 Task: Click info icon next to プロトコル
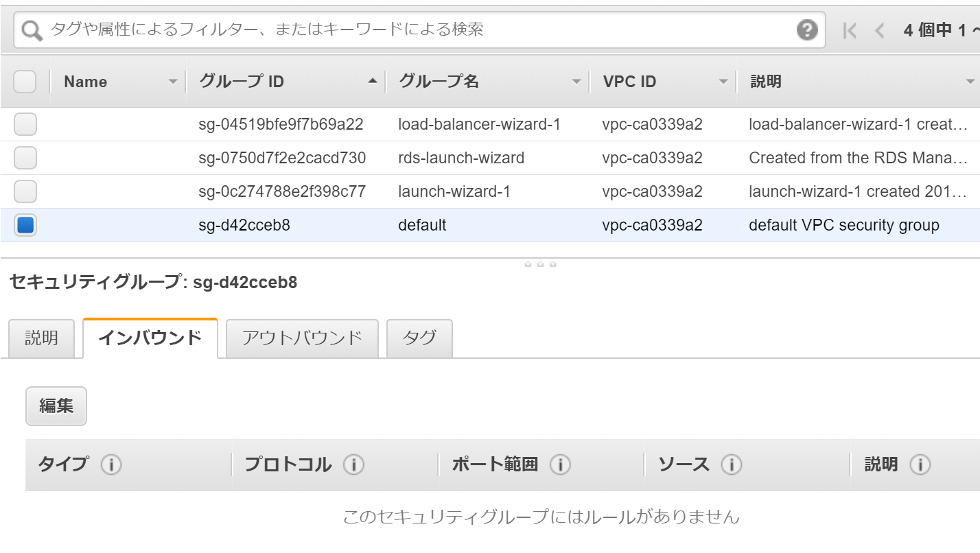[x=353, y=464]
